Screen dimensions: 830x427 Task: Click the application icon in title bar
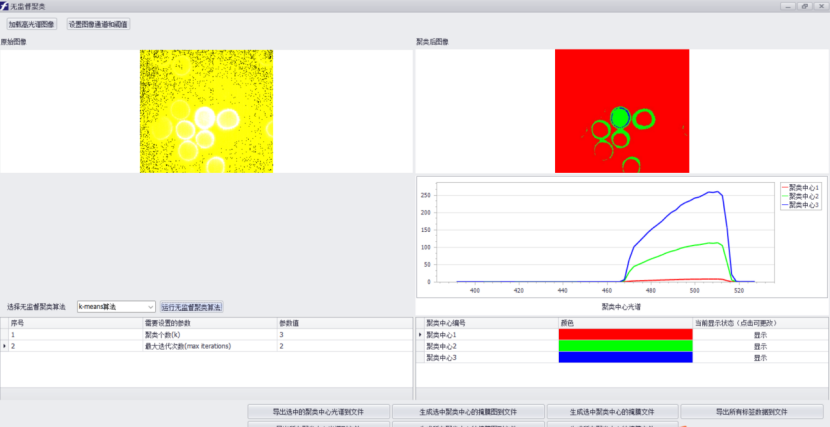click(5, 6)
